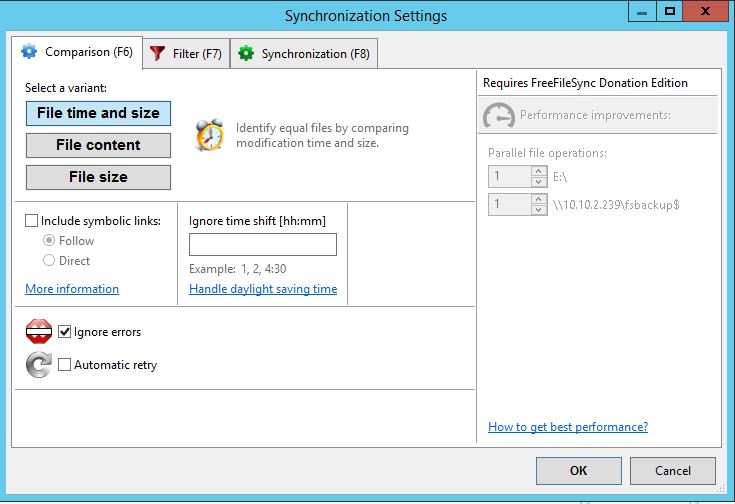This screenshot has height=504, width=735.
Task: Click the red funnel Filter icon
Action: 157,53
